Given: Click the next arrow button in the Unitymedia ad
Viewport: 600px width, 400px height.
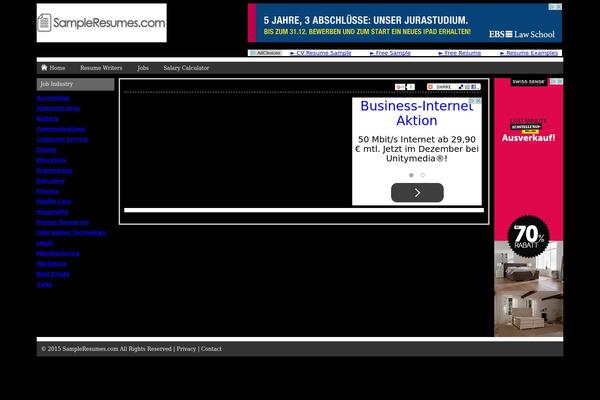Looking at the screenshot, I should 417,193.
